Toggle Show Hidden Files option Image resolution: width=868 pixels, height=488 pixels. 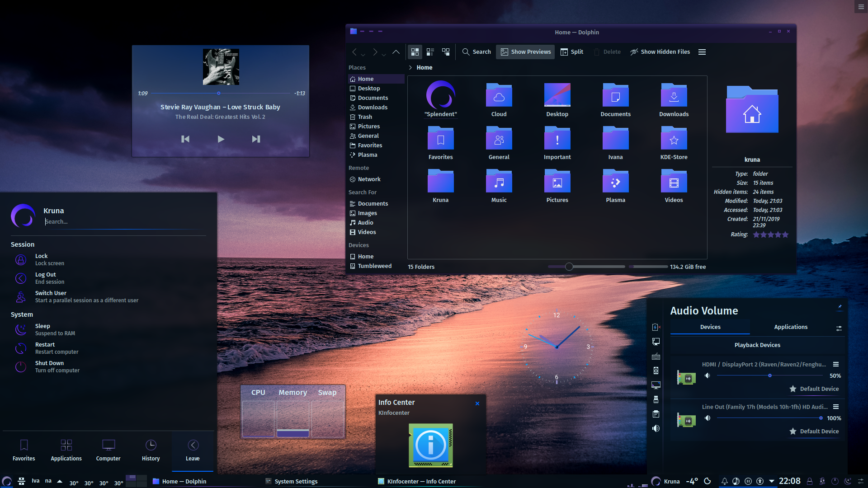coord(660,52)
